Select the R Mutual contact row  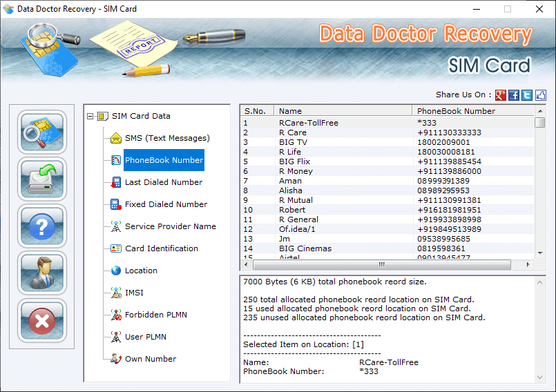coord(387,200)
